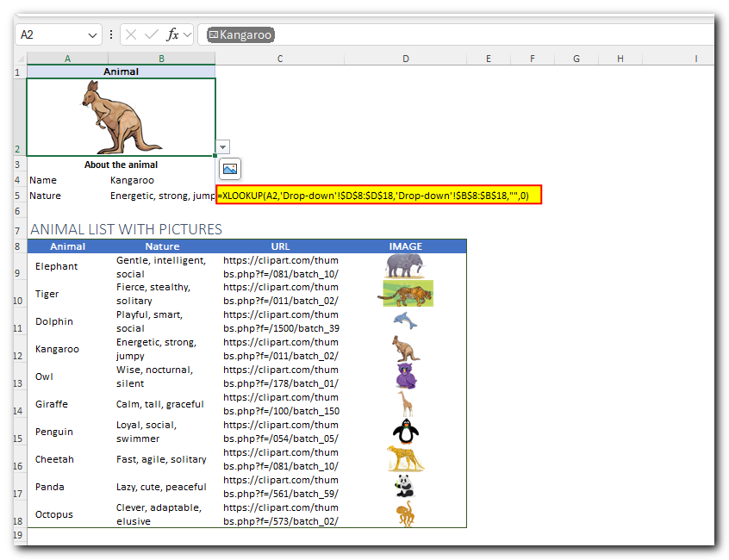Click the 'Name' label in row 4
This screenshot has height=560, width=729.
click(43, 180)
